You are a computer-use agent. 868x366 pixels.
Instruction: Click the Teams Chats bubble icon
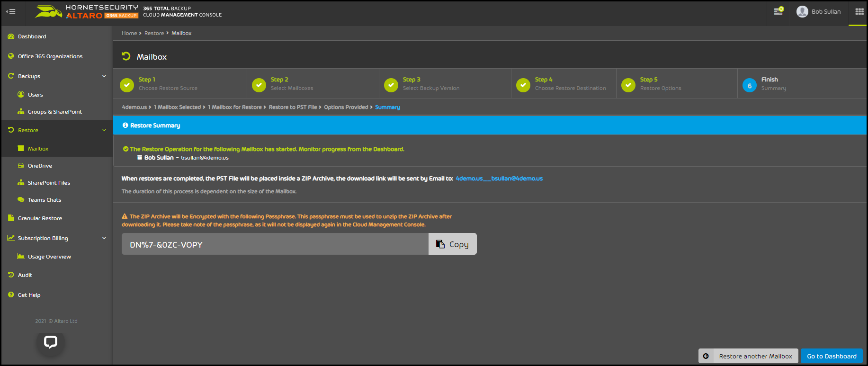point(21,200)
